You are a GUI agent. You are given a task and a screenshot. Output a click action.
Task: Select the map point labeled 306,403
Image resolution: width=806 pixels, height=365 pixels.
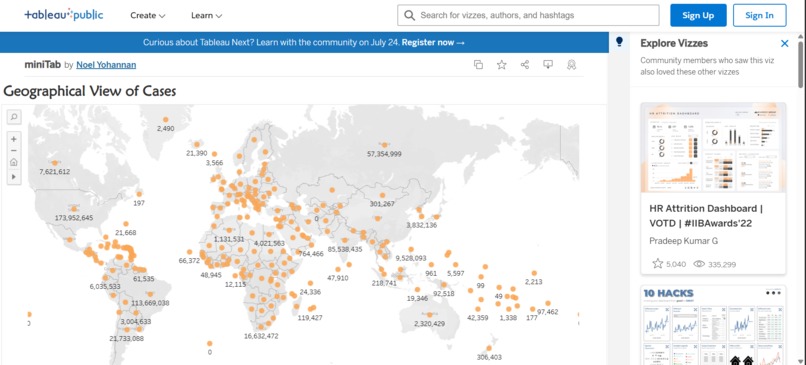point(489,348)
